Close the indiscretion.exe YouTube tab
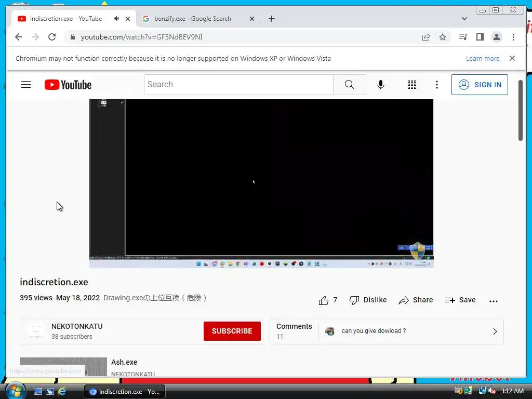The width and height of the screenshot is (532, 399). pyautogui.click(x=128, y=19)
